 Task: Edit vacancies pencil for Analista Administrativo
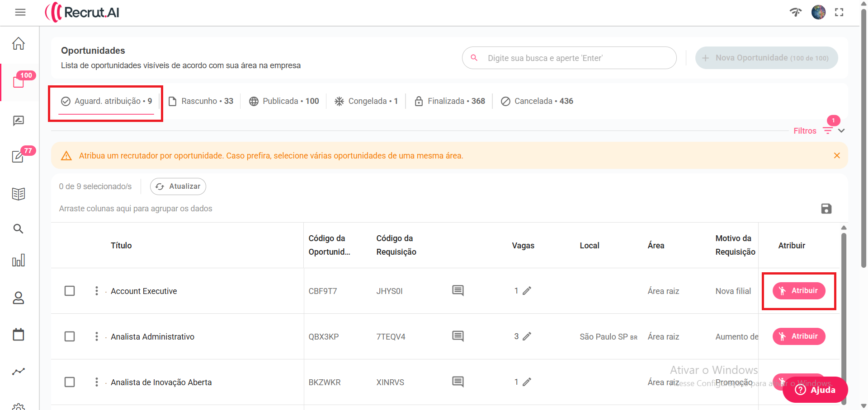(527, 336)
